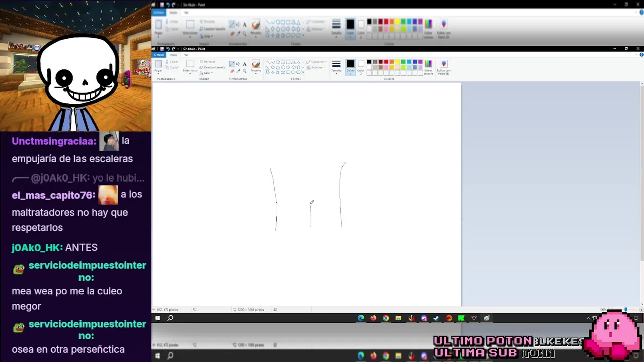Screen dimensions: 644x362
Task: Pick the yellow swatch in front Paint palette
Action: coord(397,62)
